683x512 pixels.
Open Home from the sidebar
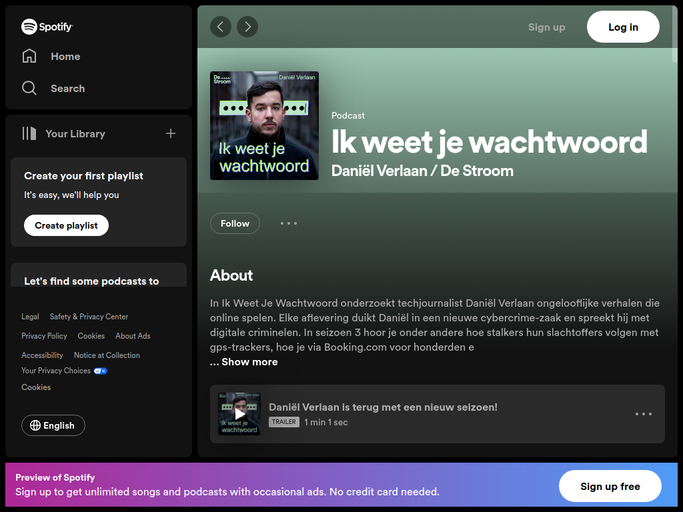coord(51,56)
